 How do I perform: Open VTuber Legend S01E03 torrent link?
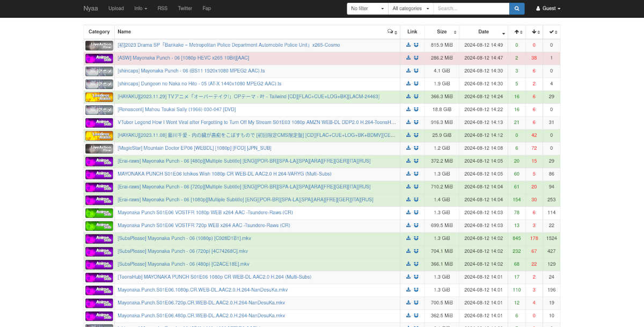click(x=257, y=122)
